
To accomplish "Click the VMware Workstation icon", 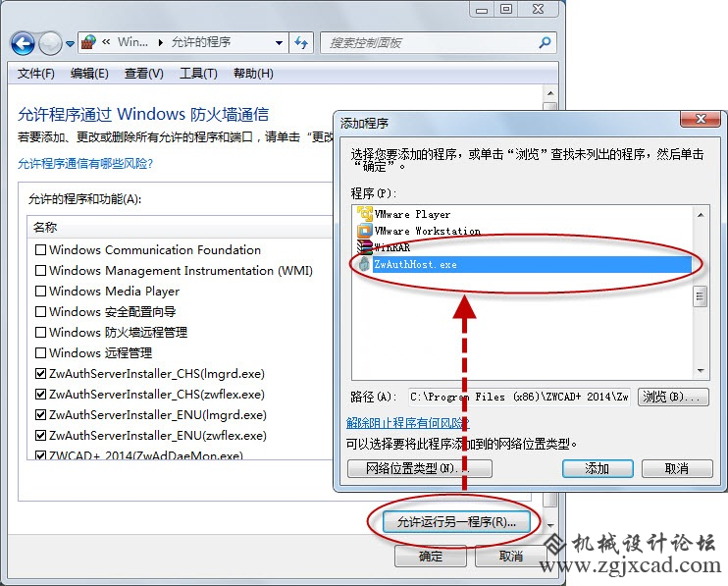I will click(x=365, y=231).
